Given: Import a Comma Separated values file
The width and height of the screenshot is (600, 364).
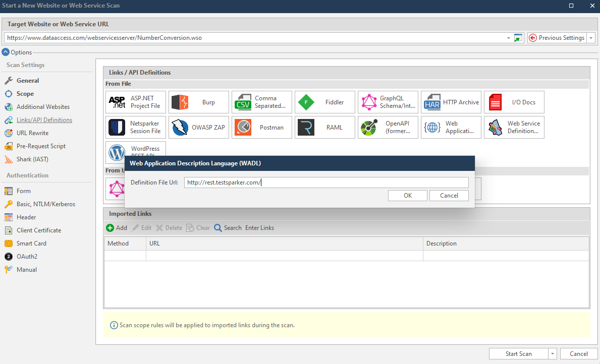Looking at the screenshot, I should click(x=261, y=102).
